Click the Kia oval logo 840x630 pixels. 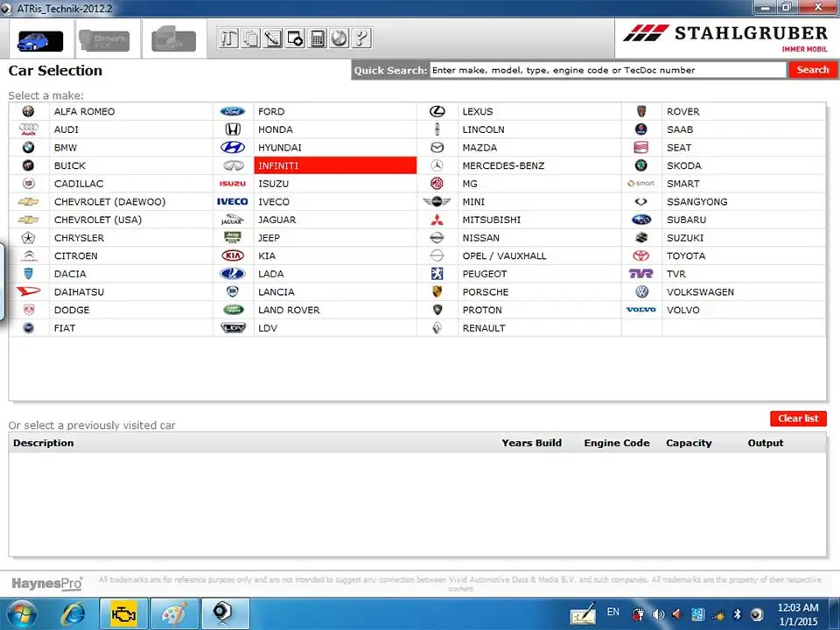(233, 256)
